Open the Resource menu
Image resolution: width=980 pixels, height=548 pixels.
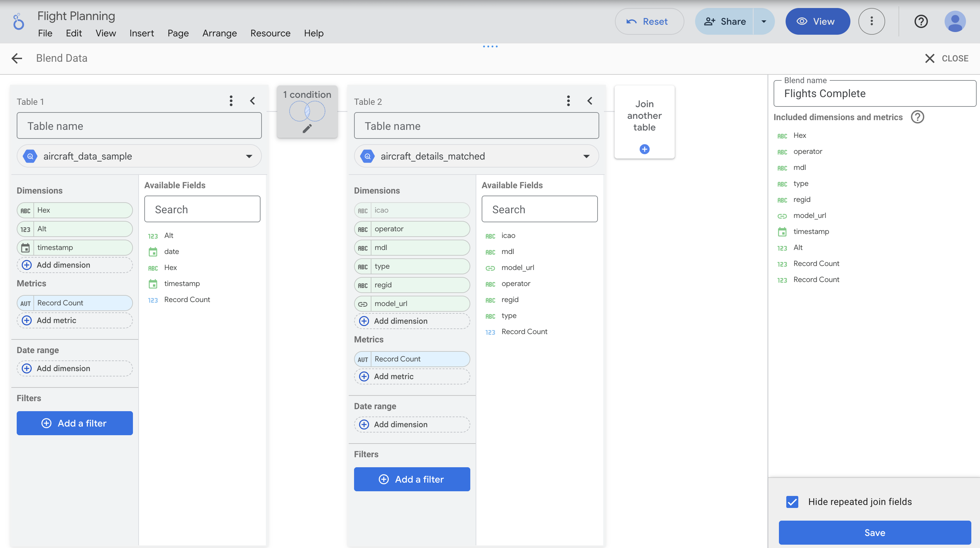coord(270,33)
